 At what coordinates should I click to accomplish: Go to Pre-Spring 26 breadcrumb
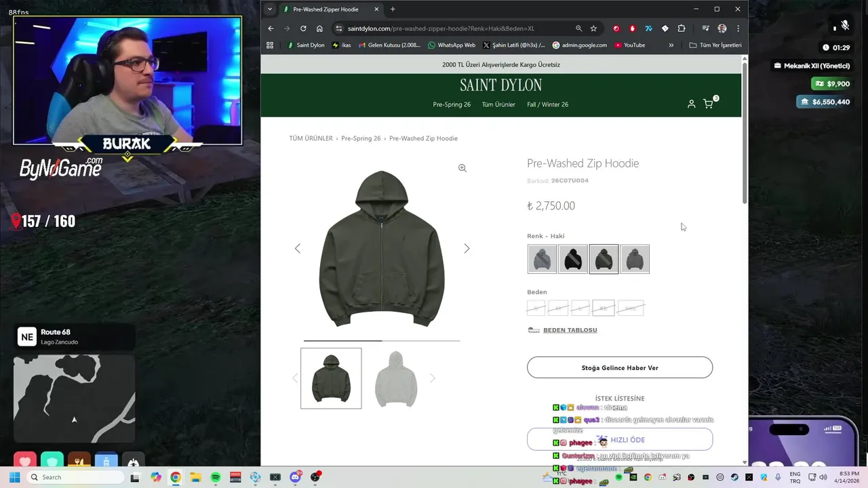tap(361, 138)
